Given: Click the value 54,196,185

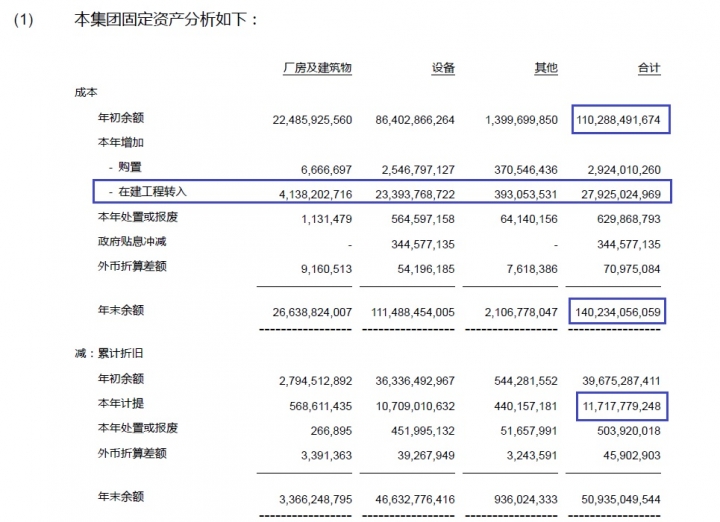Looking at the screenshot, I should coord(426,269).
